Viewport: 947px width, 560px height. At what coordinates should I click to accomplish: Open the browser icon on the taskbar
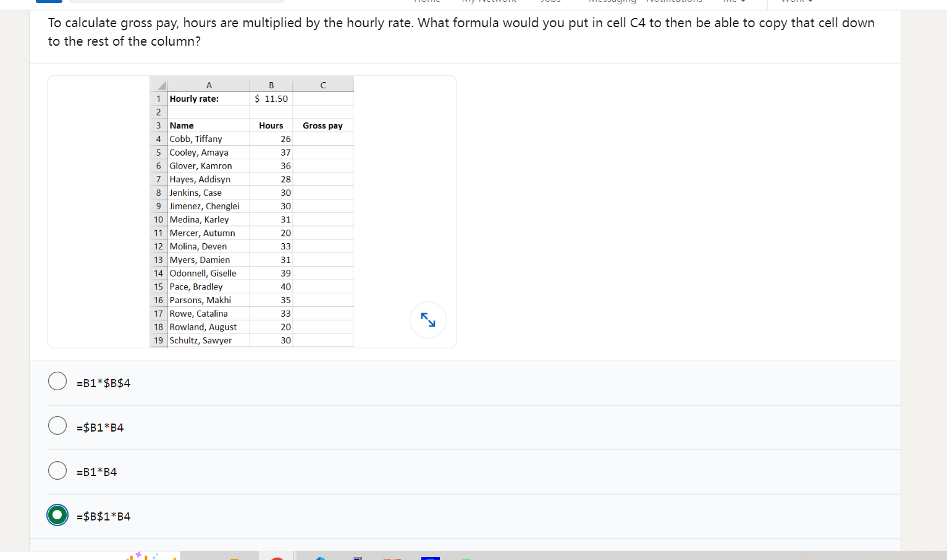click(321, 556)
